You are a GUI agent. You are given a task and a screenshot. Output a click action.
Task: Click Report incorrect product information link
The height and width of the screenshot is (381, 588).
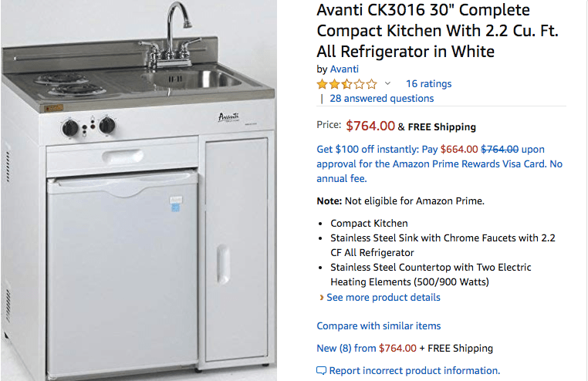point(414,370)
